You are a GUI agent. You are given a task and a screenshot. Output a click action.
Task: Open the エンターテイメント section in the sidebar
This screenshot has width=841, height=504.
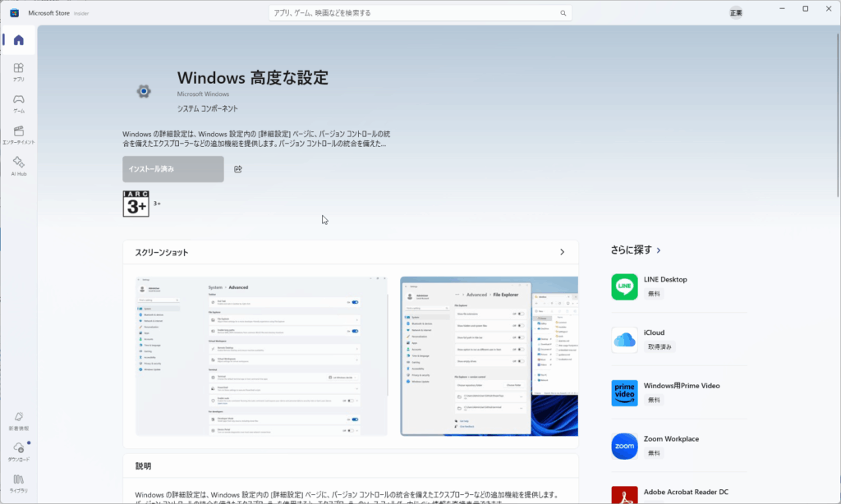(x=19, y=135)
